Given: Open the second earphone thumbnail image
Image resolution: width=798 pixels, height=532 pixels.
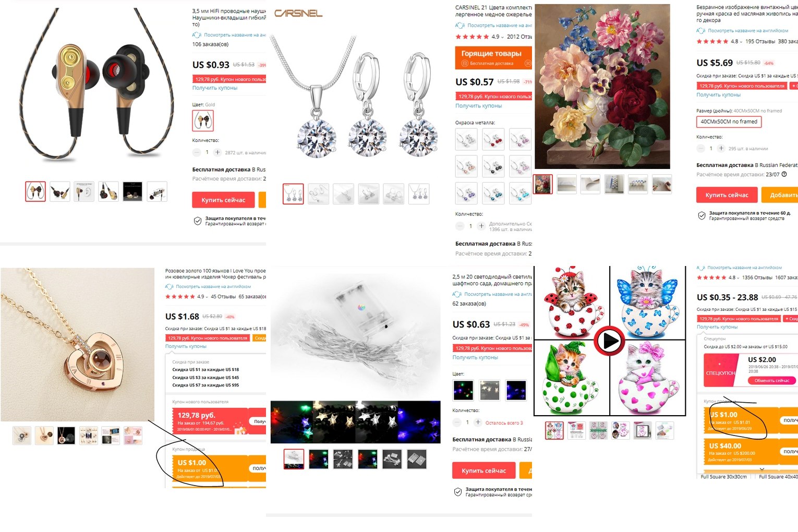Looking at the screenshot, I should coord(60,191).
